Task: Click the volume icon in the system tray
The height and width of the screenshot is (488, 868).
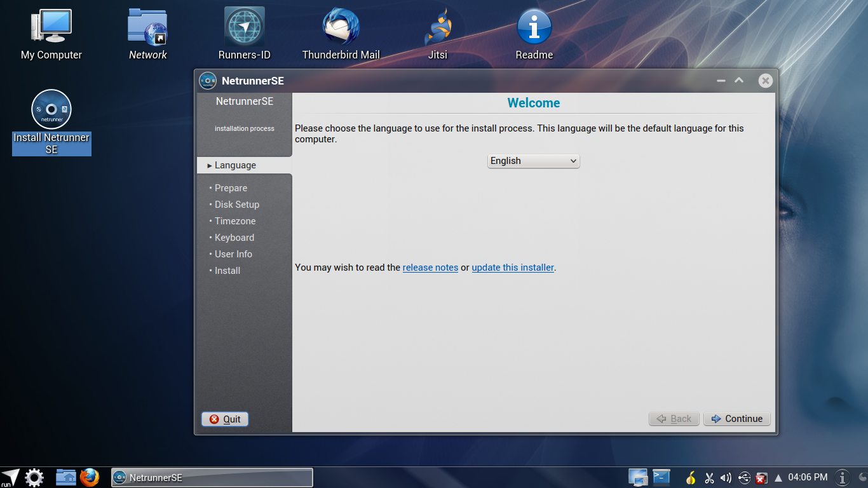Action: coord(726,477)
